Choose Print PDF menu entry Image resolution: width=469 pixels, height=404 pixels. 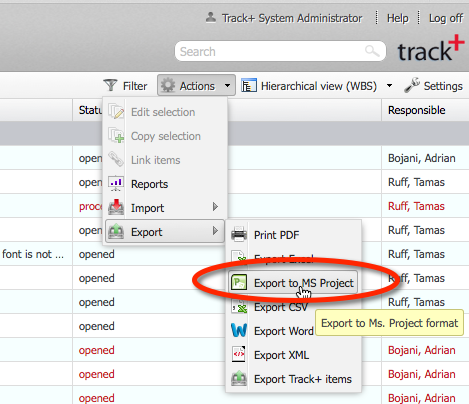293,235
